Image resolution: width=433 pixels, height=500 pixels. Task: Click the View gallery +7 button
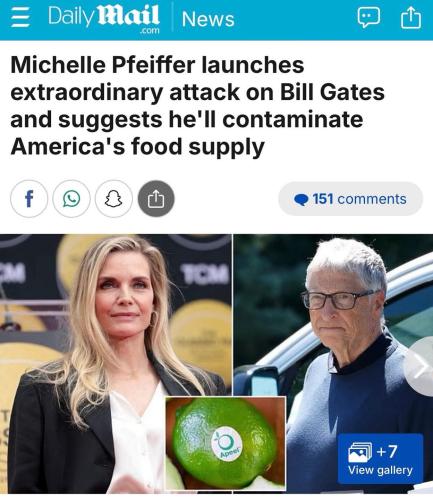pos(380,459)
